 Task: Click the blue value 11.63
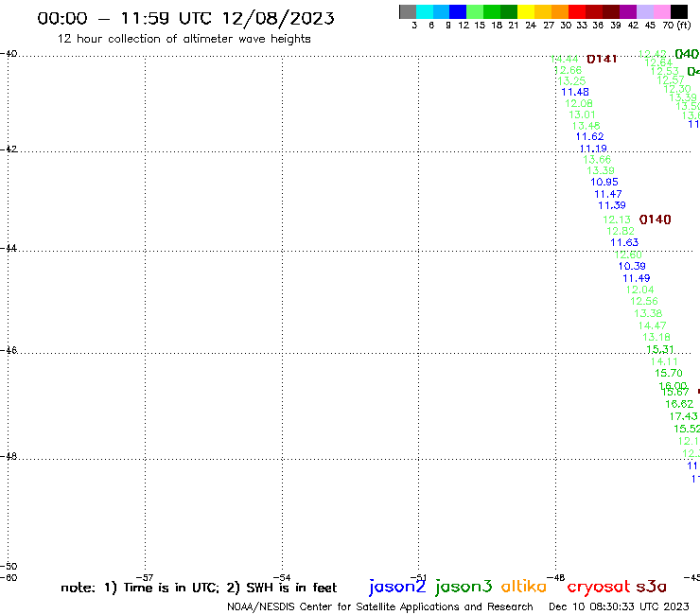point(624,242)
